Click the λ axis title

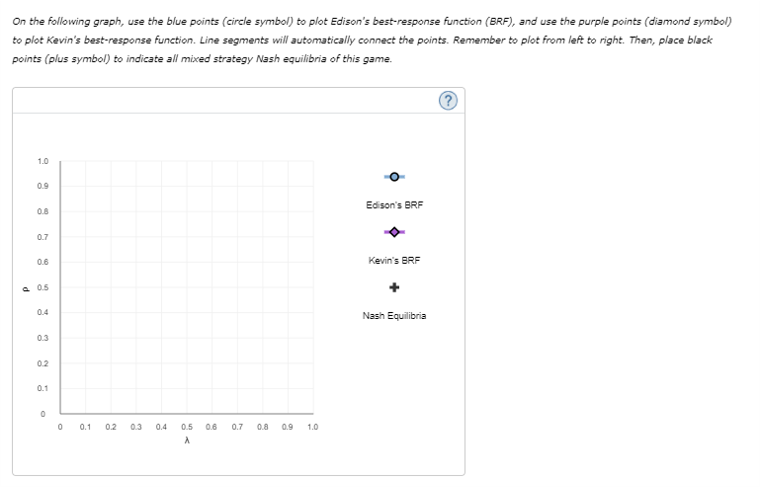[x=187, y=440]
